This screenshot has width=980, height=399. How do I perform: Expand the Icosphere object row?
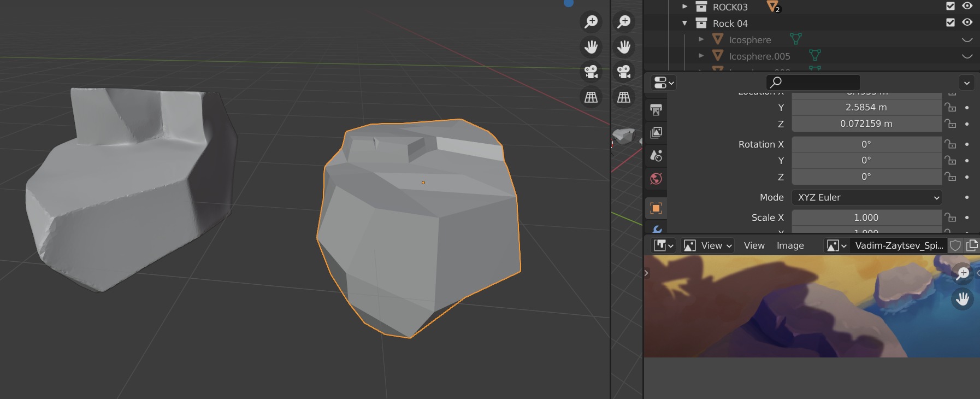tap(701, 39)
